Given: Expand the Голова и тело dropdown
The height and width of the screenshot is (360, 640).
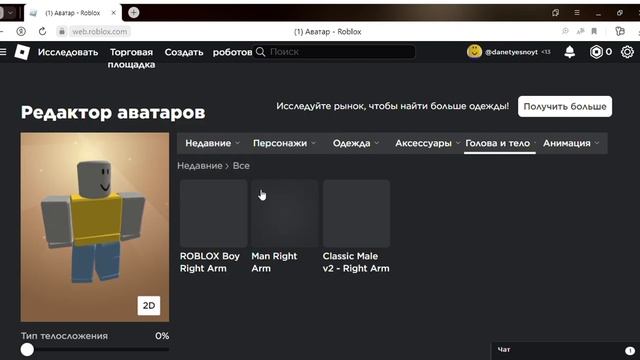Looking at the screenshot, I should coord(500,143).
